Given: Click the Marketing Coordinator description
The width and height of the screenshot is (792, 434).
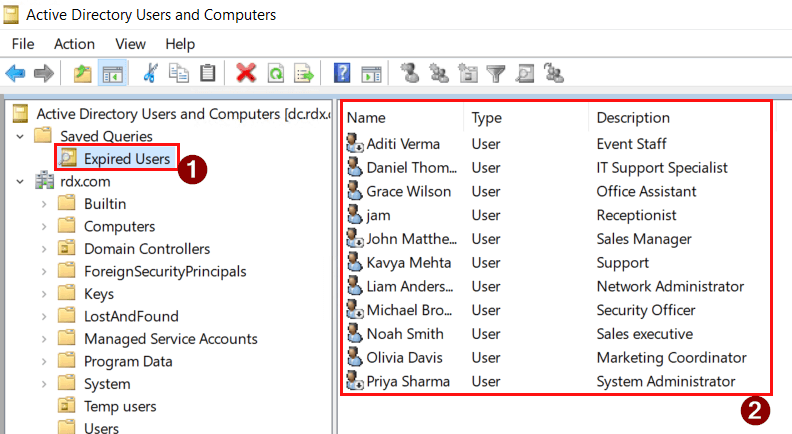Looking at the screenshot, I should point(671,358).
